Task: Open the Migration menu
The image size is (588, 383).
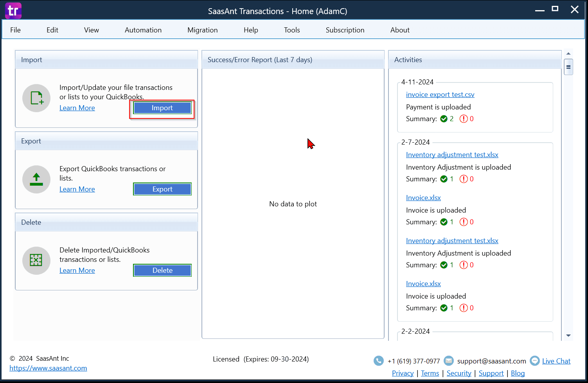Action: pyautogui.click(x=203, y=30)
